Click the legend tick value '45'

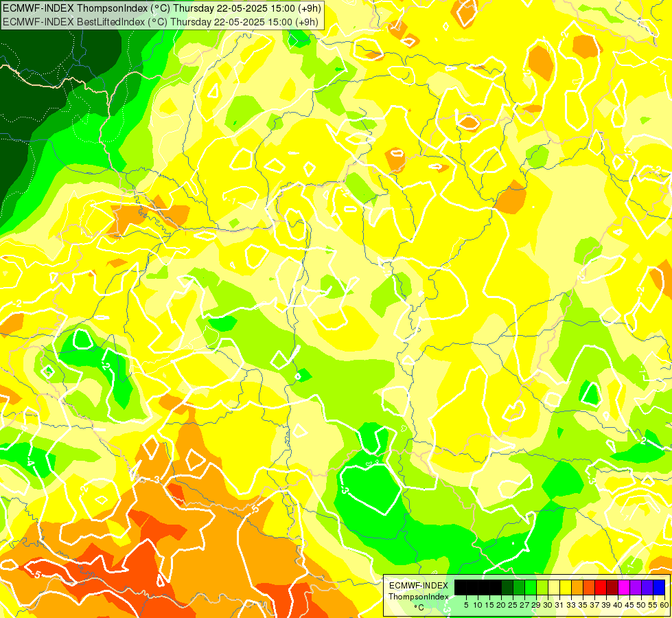(629, 605)
